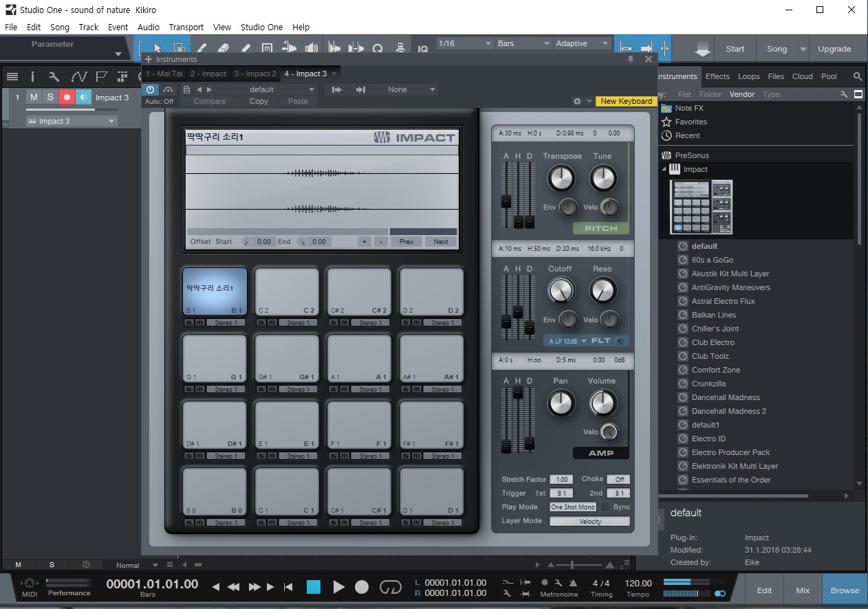Open the Impact 3 instrument selector on the track

coord(72,121)
